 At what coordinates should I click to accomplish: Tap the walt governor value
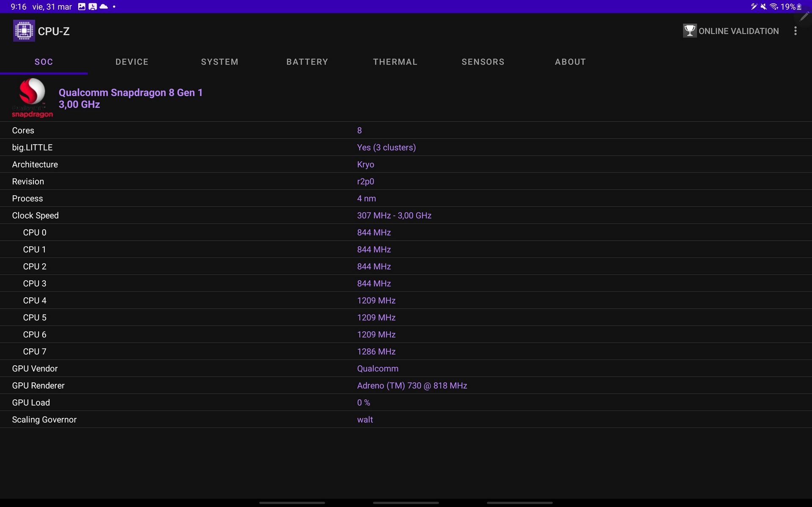coord(365,420)
